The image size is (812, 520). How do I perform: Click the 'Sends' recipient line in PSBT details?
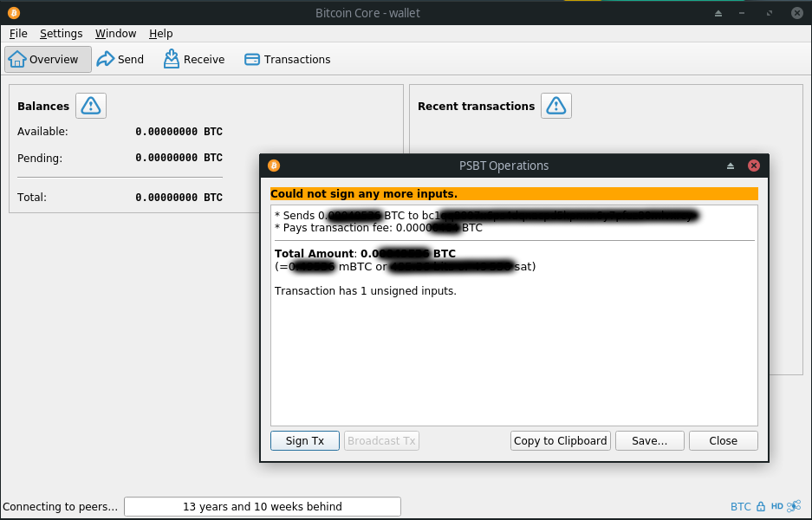(487, 216)
